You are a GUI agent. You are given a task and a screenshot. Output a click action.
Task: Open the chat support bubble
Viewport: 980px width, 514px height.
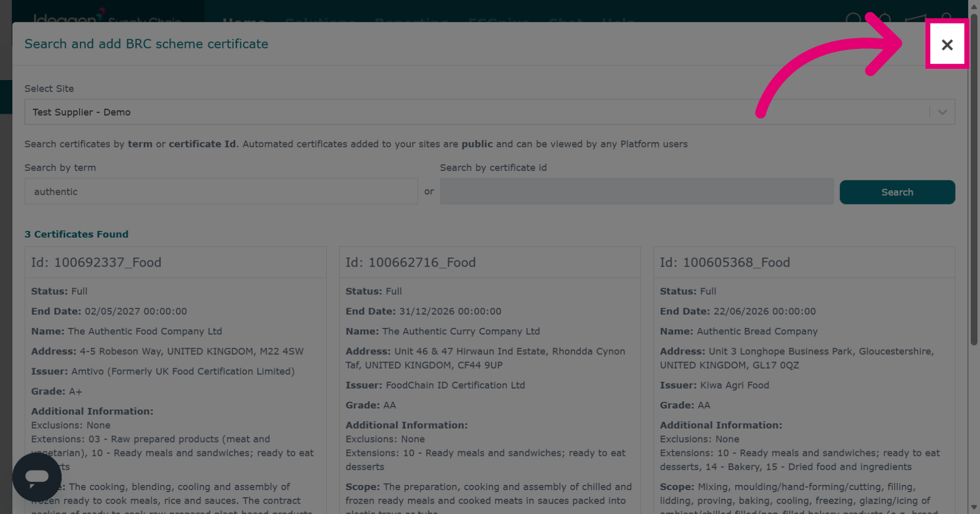point(37,478)
